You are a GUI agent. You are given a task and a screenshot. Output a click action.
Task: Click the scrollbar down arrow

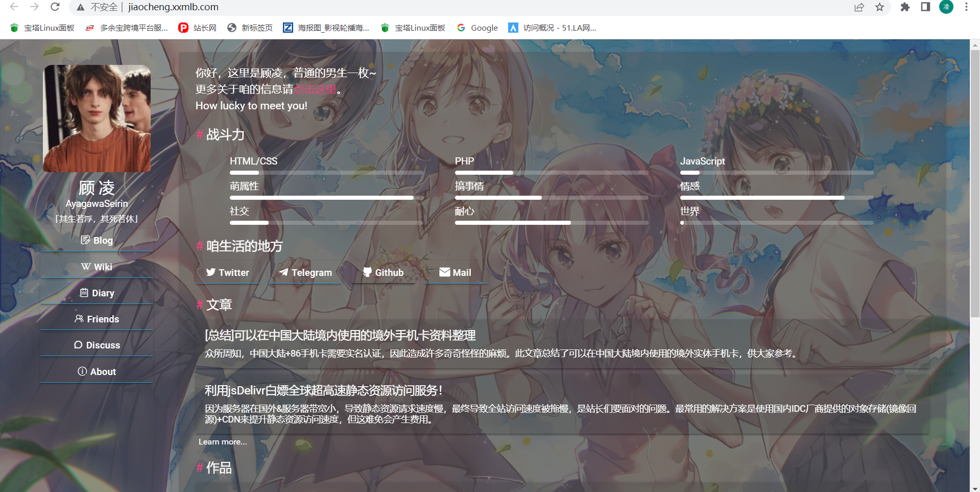pos(975,488)
